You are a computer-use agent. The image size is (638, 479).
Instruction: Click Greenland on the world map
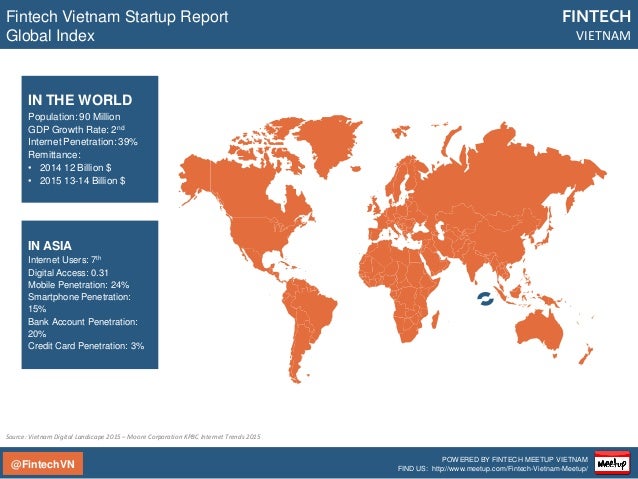click(x=328, y=142)
